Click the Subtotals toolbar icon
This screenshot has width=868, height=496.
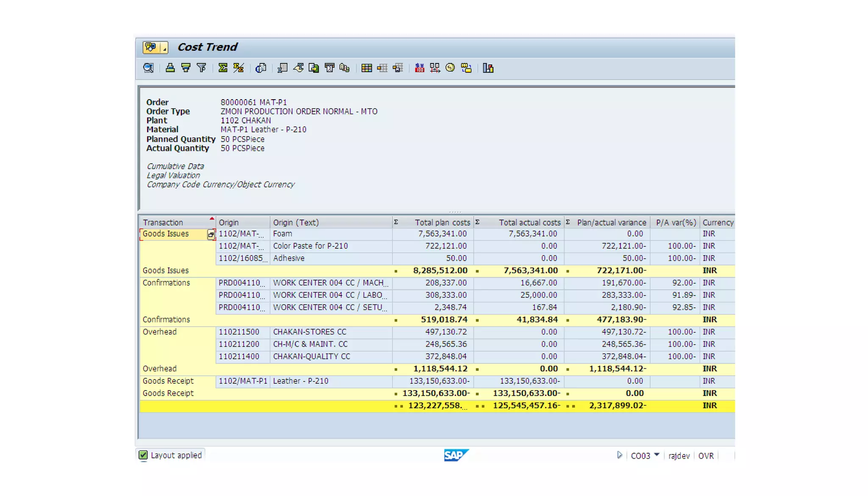238,68
